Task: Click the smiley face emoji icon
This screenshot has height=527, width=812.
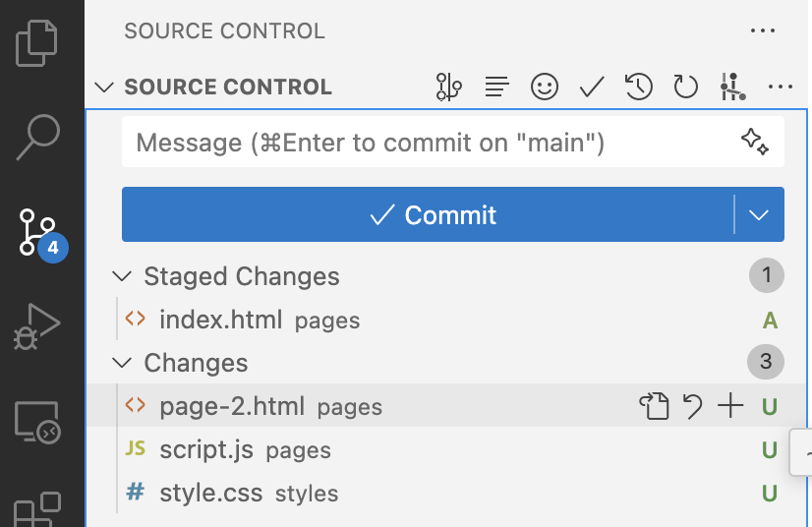Action: pos(545,87)
